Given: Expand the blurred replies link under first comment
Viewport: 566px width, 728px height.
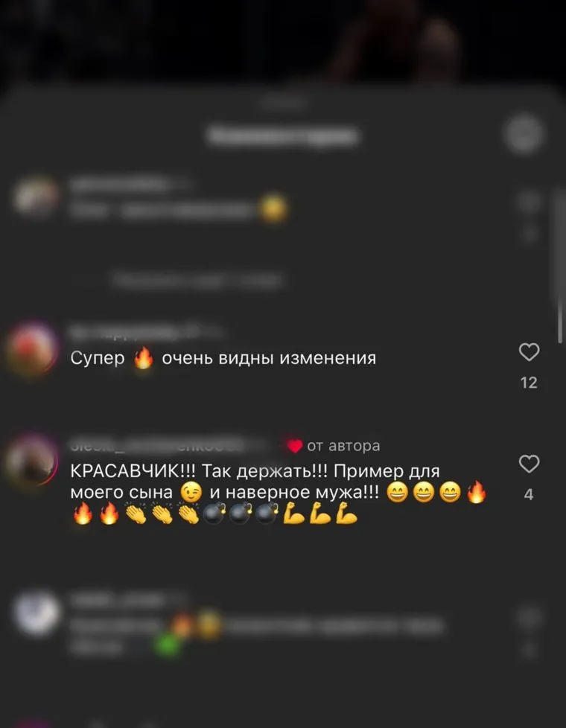Looking at the screenshot, I should tap(197, 280).
